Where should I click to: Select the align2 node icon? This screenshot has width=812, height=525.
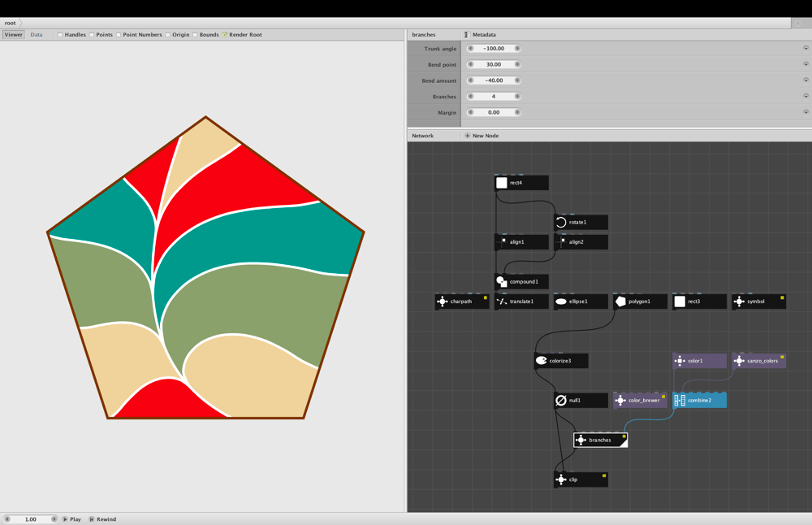tap(561, 242)
